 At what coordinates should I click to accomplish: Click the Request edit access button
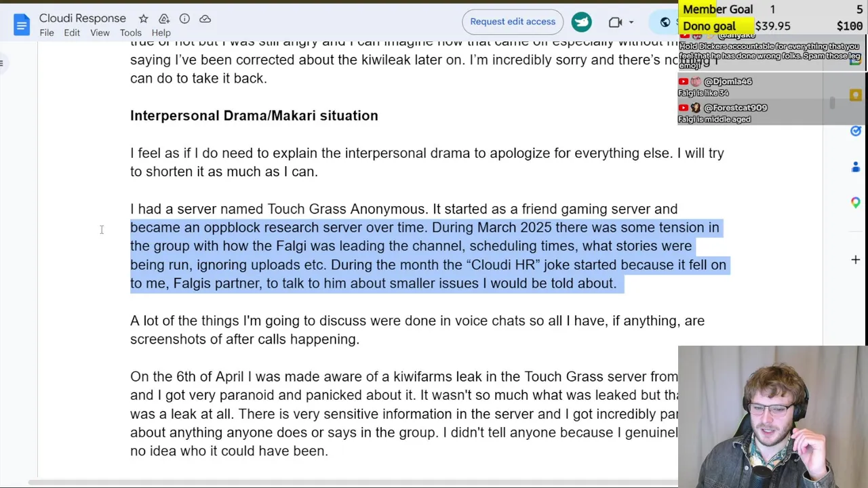(513, 22)
